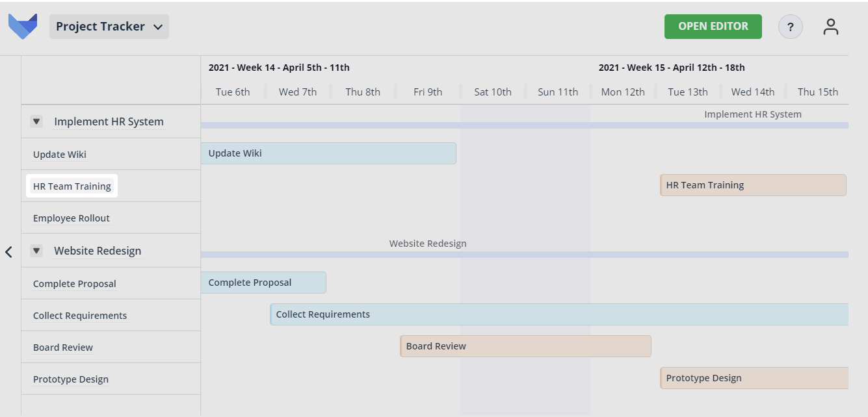Click the Collect Requirements timeline bar
This screenshot has height=417, width=868.
click(x=559, y=314)
